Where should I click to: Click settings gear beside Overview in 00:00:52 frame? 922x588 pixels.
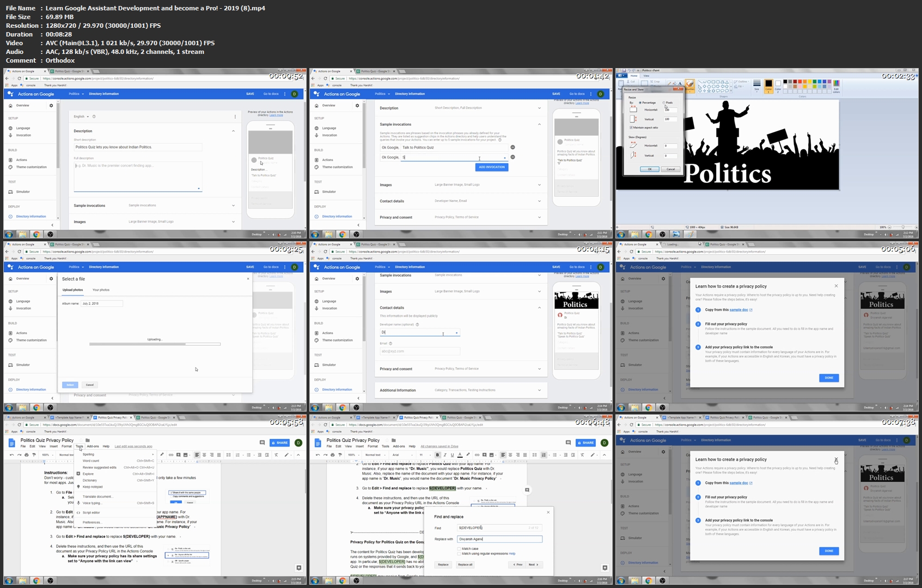coord(51,105)
